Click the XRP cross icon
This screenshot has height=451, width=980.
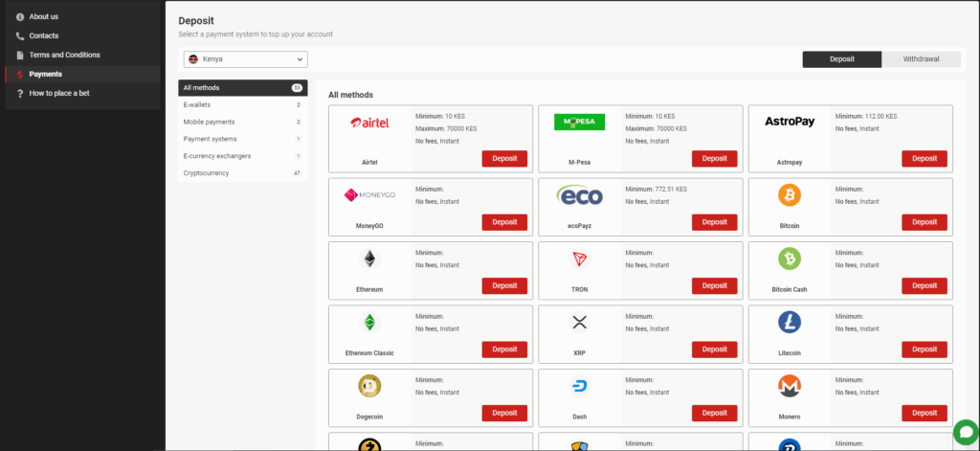579,323
